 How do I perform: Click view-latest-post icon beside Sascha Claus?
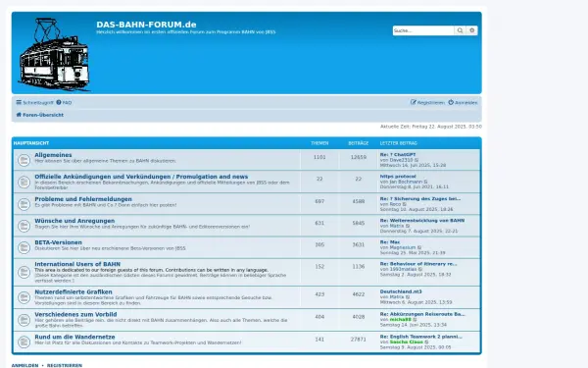(426, 342)
